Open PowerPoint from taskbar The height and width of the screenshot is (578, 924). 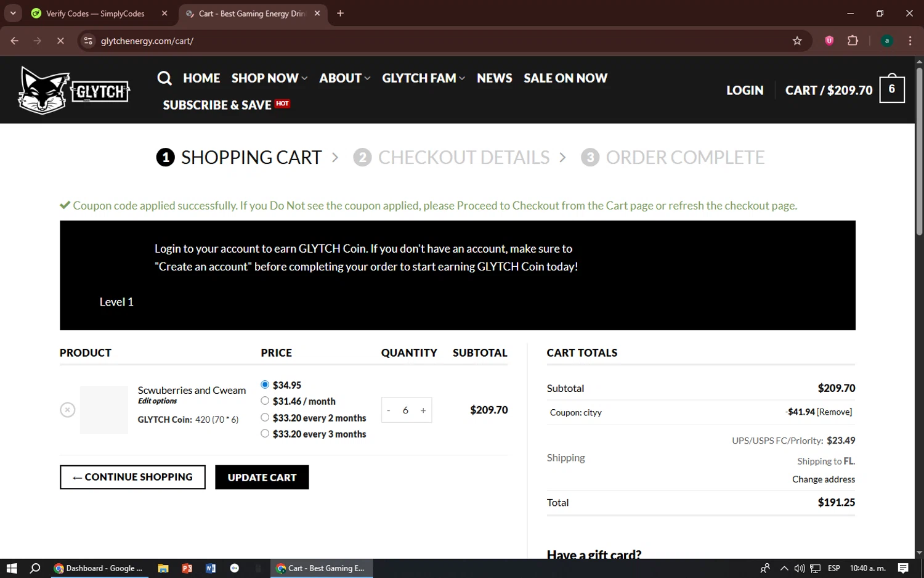187,568
